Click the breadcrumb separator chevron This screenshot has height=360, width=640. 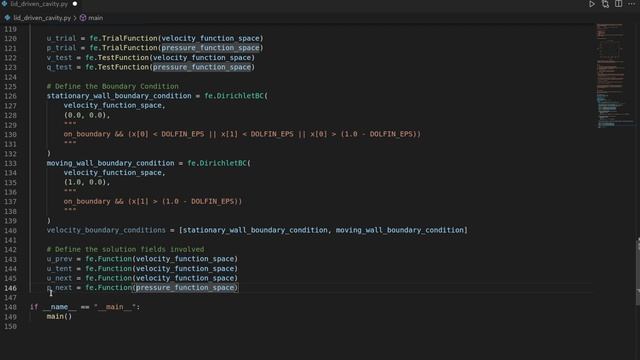click(75, 18)
